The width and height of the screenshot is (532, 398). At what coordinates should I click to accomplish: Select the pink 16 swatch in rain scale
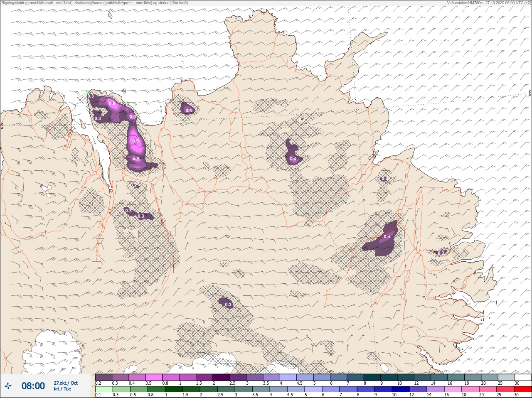453,389
